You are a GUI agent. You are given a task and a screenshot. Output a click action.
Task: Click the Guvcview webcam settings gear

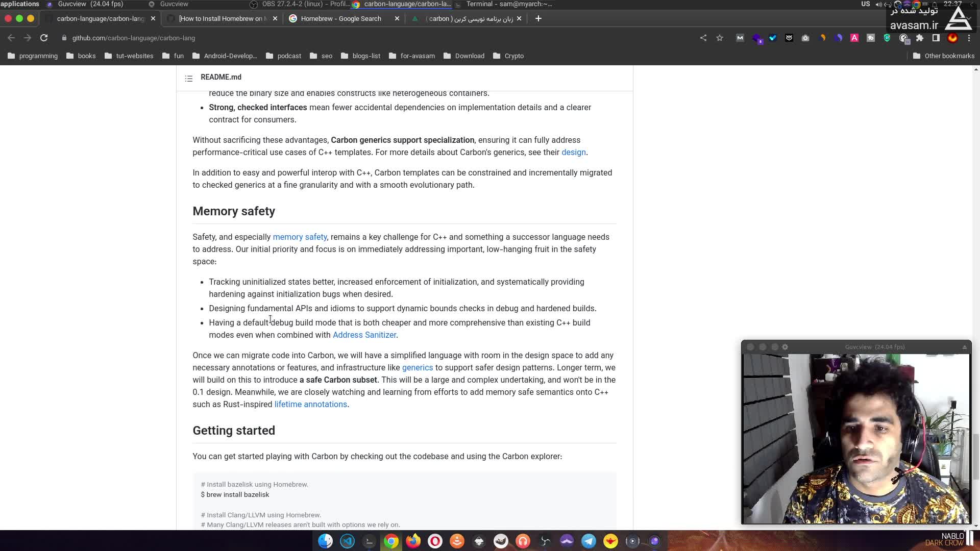(785, 347)
